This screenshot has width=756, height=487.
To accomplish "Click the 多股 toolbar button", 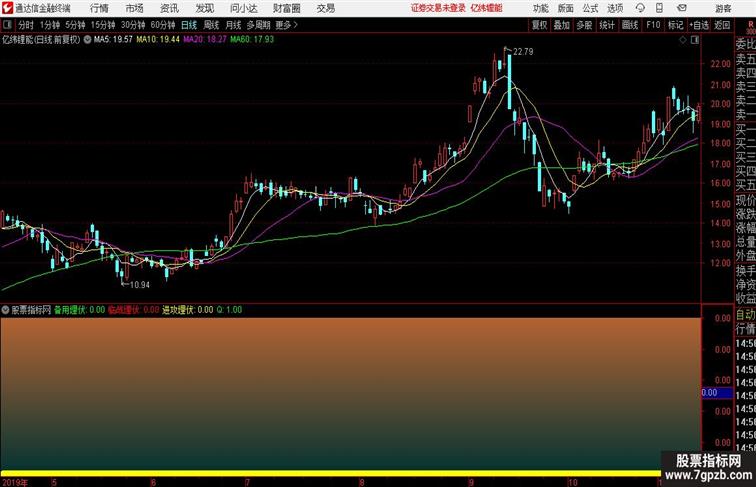I will [x=584, y=25].
